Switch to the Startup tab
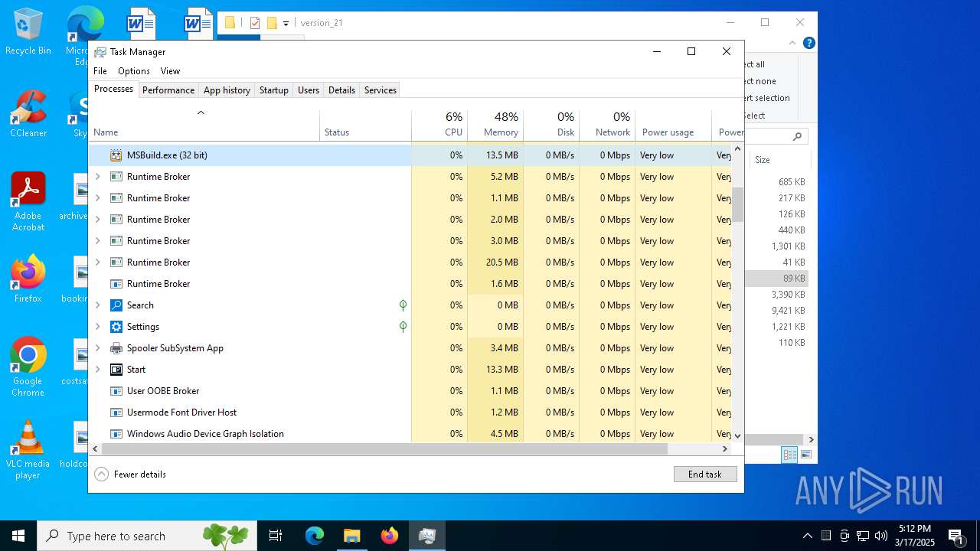This screenshot has width=980, height=551. pyautogui.click(x=273, y=90)
